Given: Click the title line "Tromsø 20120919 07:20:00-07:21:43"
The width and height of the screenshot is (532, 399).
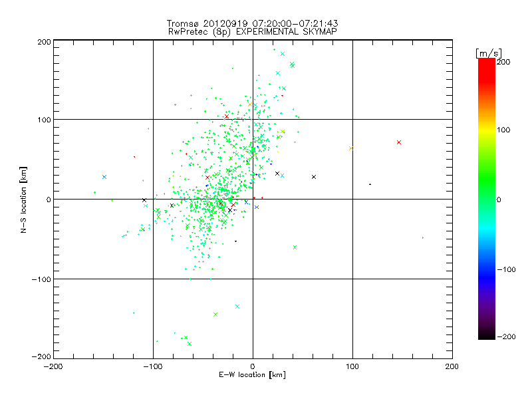Looking at the screenshot, I should click(x=252, y=23).
